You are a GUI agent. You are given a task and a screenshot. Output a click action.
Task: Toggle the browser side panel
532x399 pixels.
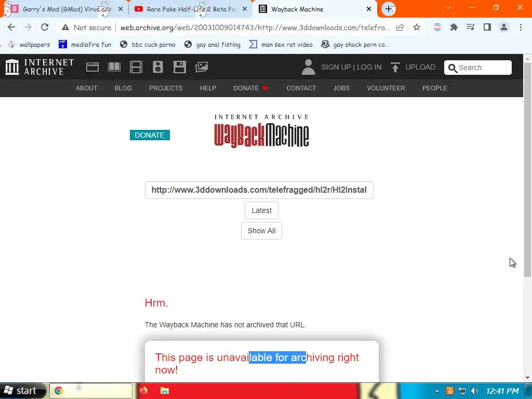coord(487,27)
